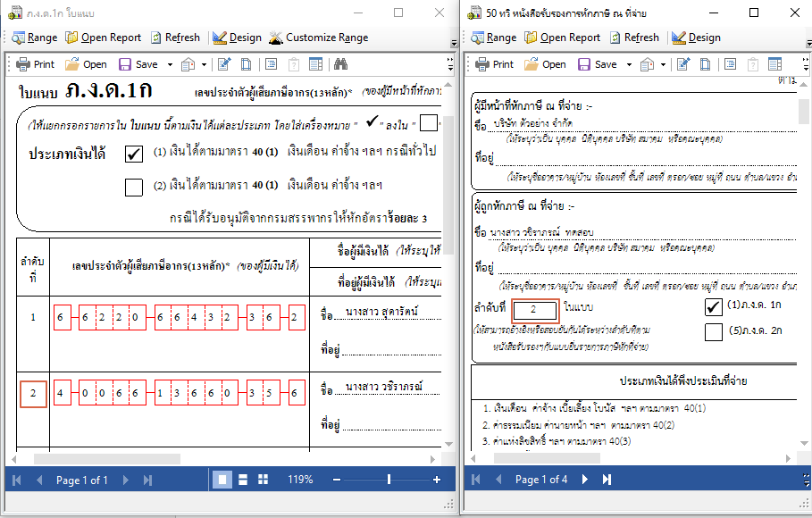Screen dimensions: 812x518
Task: Open Customize Range tool
Action: (318, 38)
